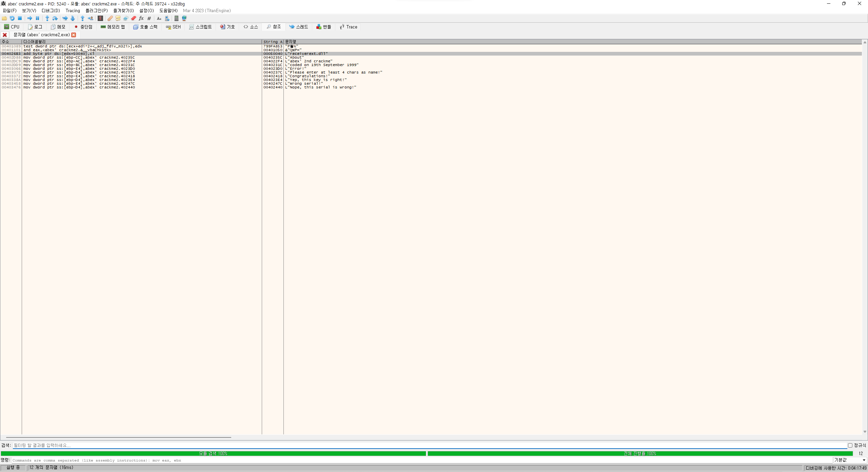This screenshot has height=472, width=868.
Task: Open the 소스 source tab
Action: point(251,27)
